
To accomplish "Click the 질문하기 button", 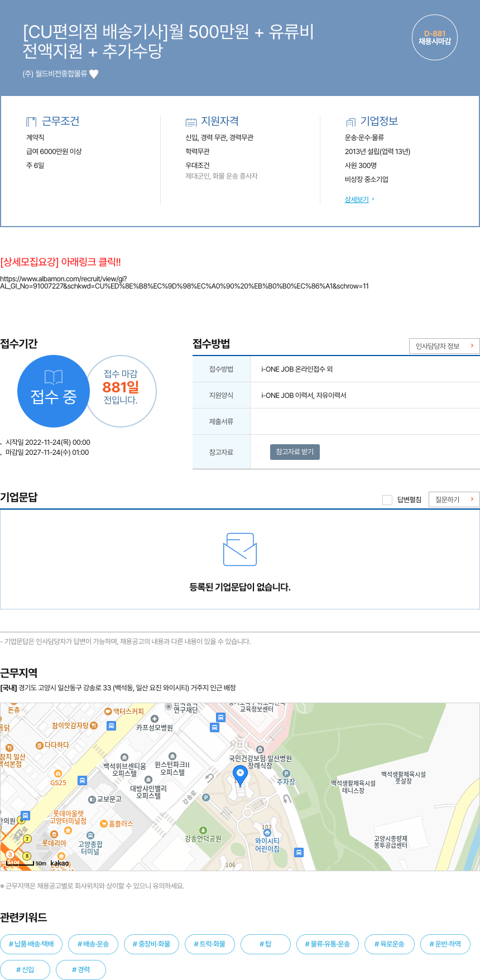I will pos(454,499).
